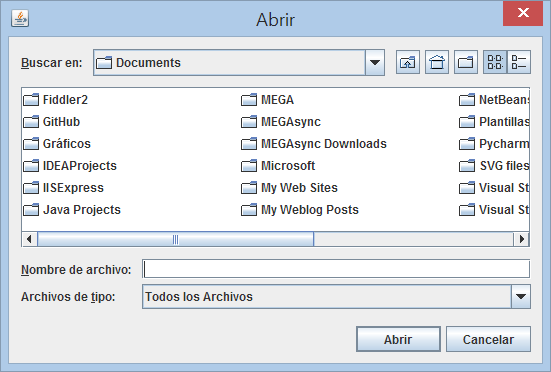551x372 pixels.
Task: Click the Nombre de archivo text field
Action: [x=336, y=269]
